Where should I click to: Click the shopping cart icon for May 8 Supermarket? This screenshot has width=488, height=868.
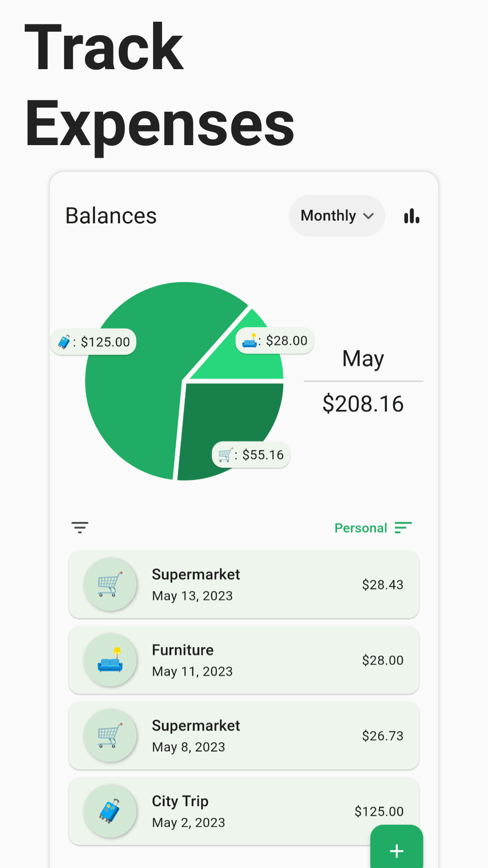coord(110,736)
